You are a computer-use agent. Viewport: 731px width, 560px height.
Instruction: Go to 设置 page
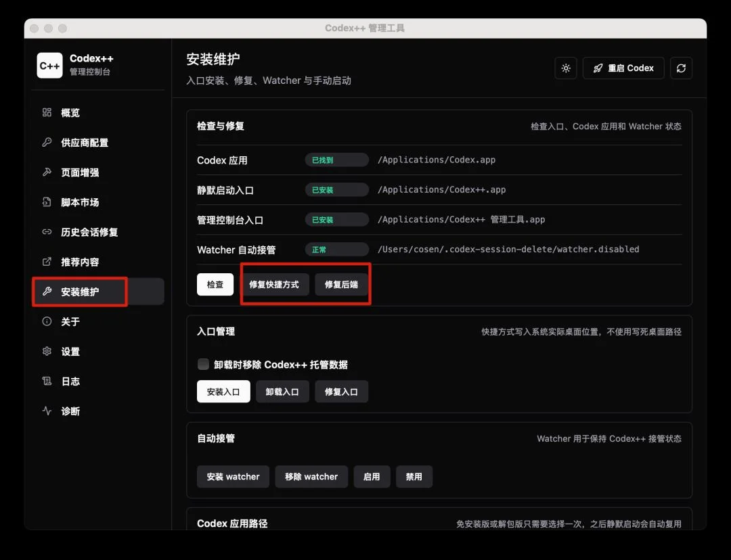pyautogui.click(x=98, y=351)
